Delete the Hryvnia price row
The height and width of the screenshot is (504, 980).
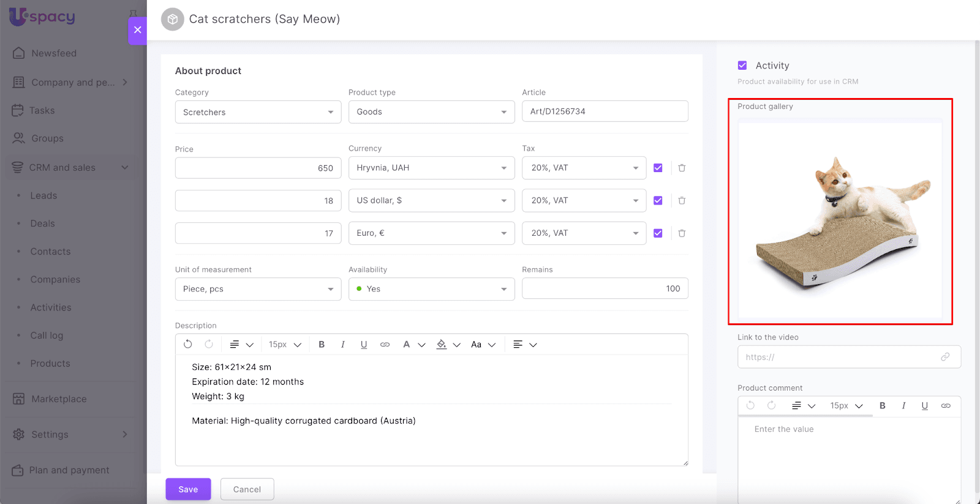(x=682, y=168)
